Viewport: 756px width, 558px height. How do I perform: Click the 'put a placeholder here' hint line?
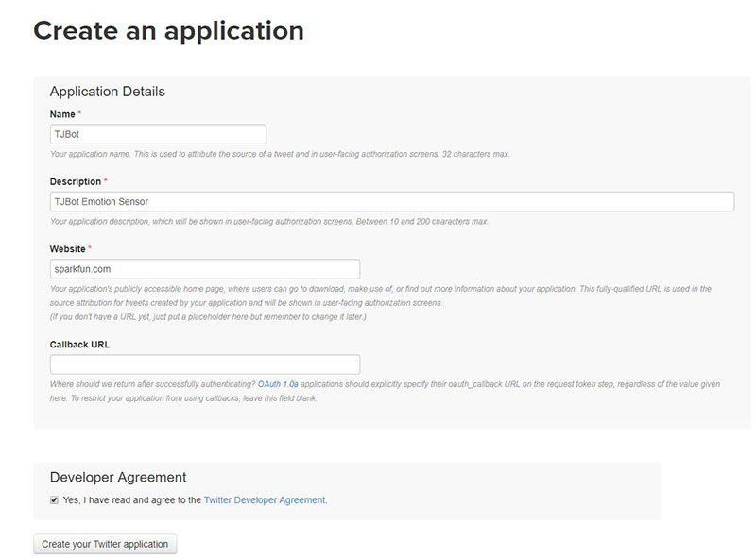[208, 317]
